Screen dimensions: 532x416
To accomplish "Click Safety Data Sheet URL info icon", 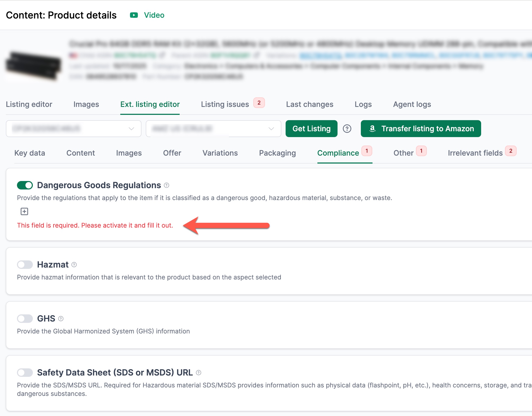I will point(198,373).
